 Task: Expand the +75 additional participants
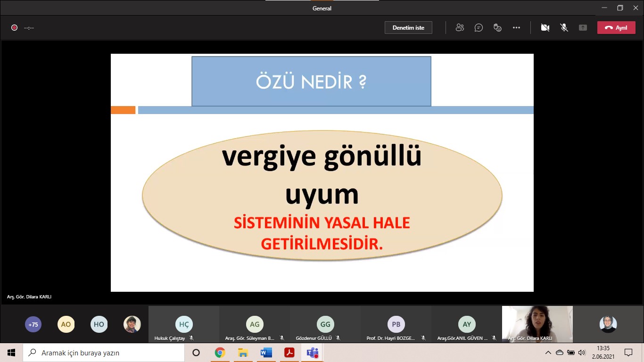click(x=33, y=324)
